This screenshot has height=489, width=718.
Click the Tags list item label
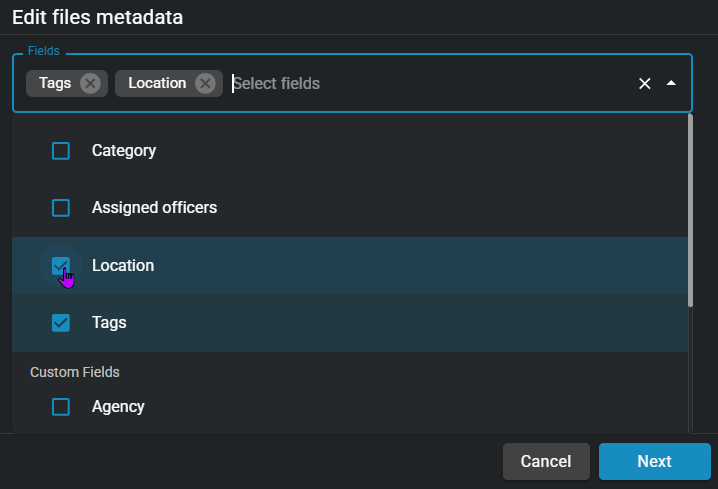click(109, 323)
